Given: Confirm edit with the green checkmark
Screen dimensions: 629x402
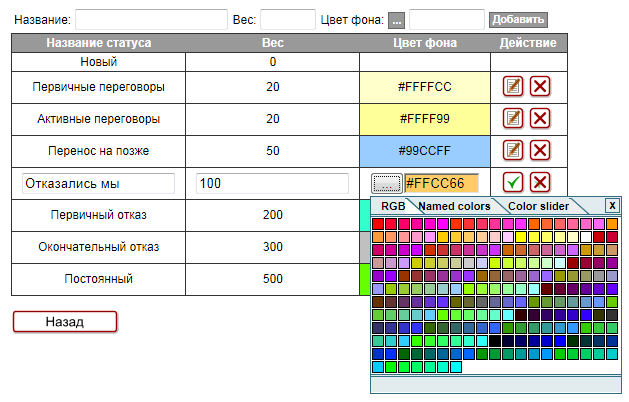Looking at the screenshot, I should (513, 182).
